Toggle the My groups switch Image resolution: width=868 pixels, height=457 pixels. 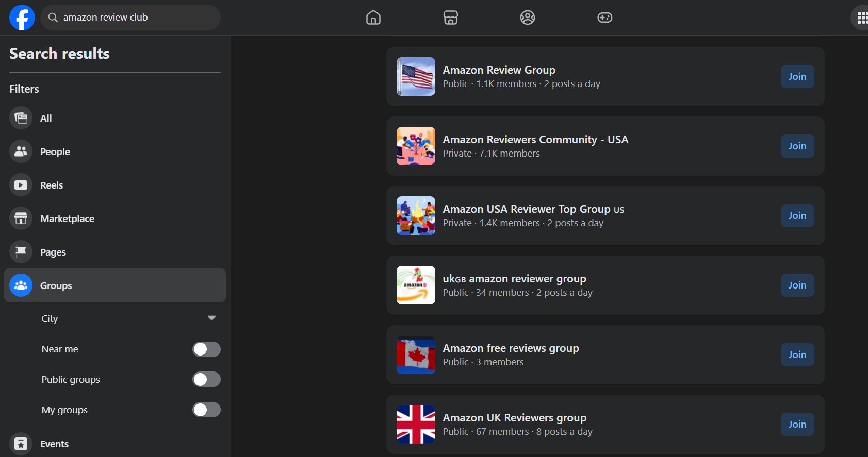pos(206,410)
